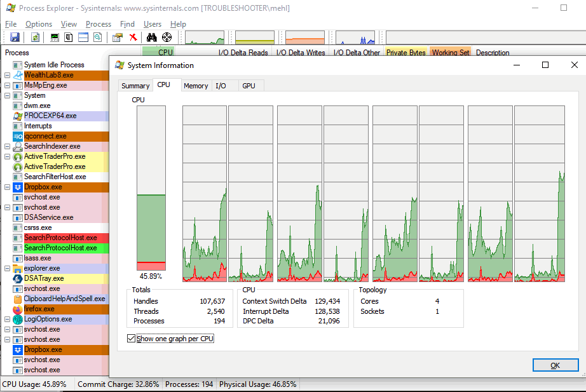
Task: Uncheck Show one graph per CPU
Action: coord(132,339)
